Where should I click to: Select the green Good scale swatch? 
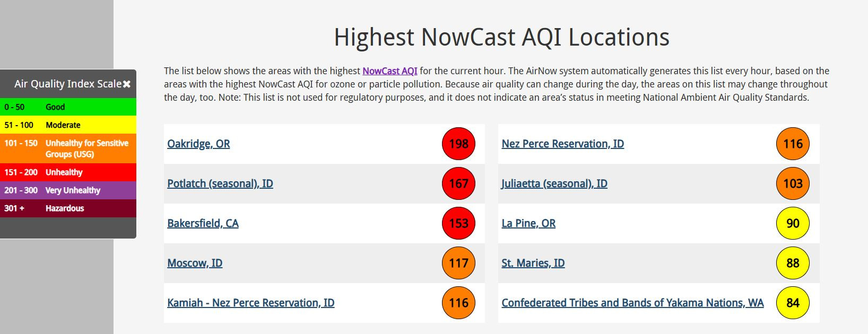(x=68, y=107)
